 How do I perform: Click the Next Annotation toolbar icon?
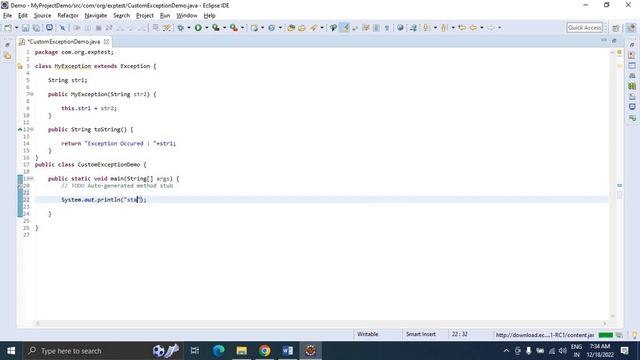click(x=427, y=28)
